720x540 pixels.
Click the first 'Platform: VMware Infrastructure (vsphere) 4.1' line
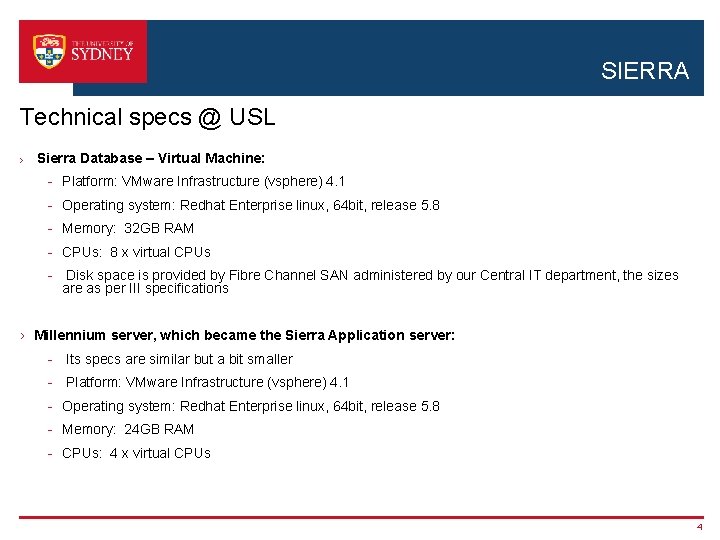[x=203, y=181]
